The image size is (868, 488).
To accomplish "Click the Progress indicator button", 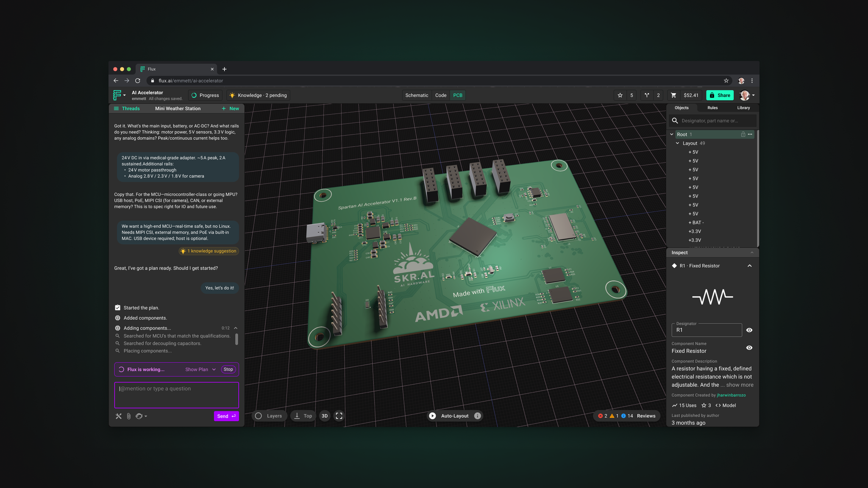I will click(205, 95).
